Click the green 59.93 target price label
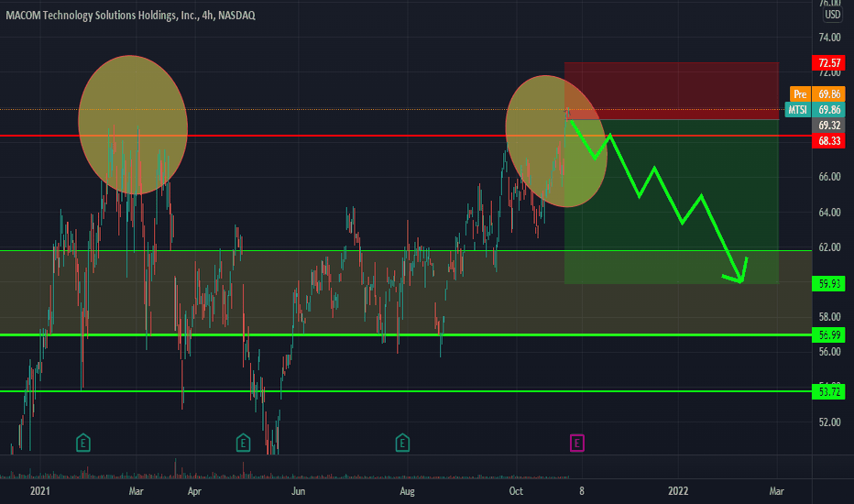 tap(828, 283)
